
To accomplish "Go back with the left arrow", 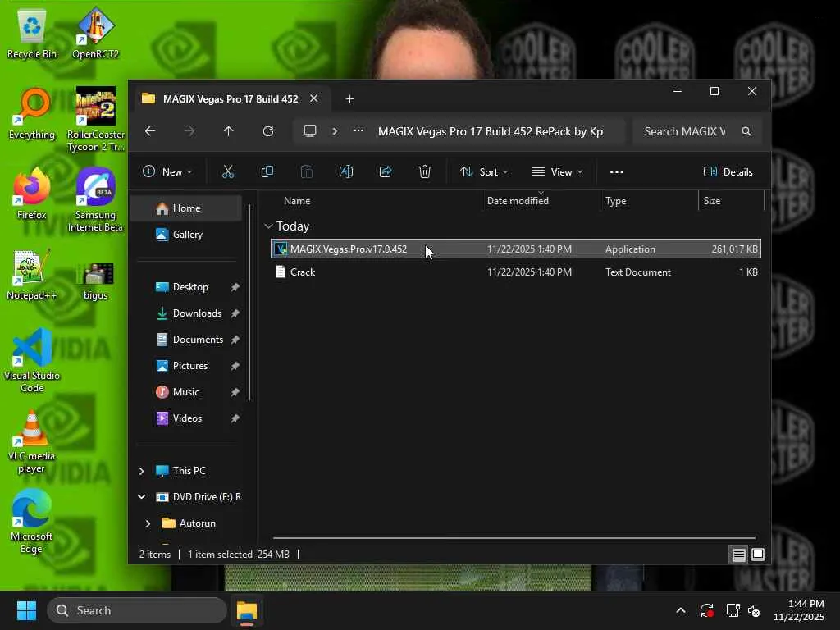I will click(150, 131).
